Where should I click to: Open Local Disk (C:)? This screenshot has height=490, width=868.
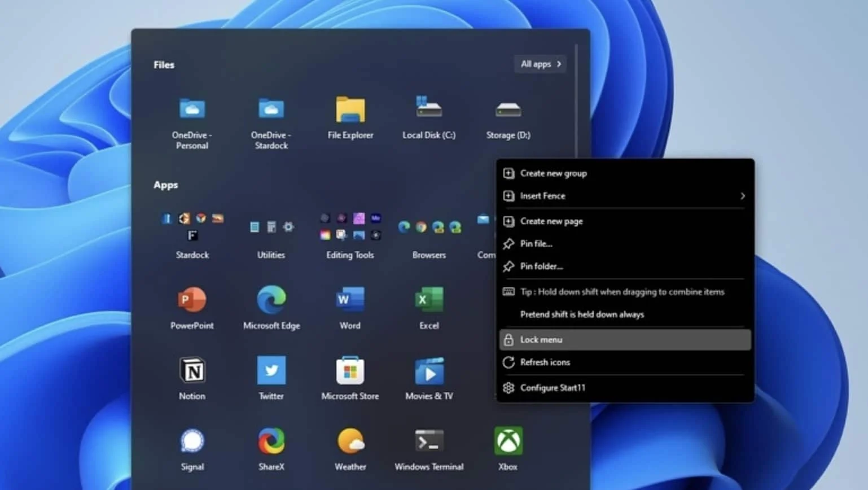click(429, 117)
